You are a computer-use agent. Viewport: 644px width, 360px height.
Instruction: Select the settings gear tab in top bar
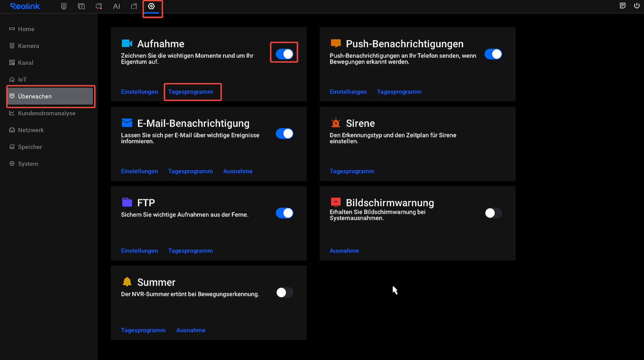[x=151, y=6]
